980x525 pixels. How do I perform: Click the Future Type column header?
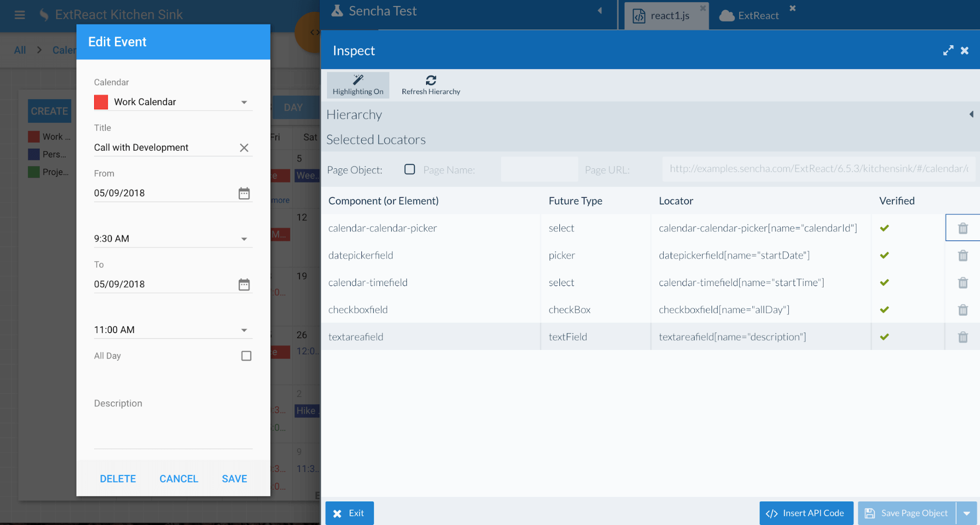(x=576, y=201)
